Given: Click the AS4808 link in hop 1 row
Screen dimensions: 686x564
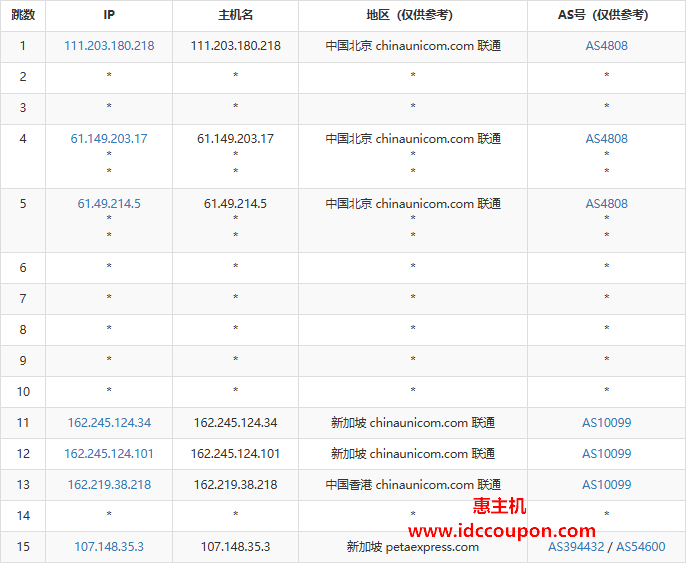Looking at the screenshot, I should point(606,46).
